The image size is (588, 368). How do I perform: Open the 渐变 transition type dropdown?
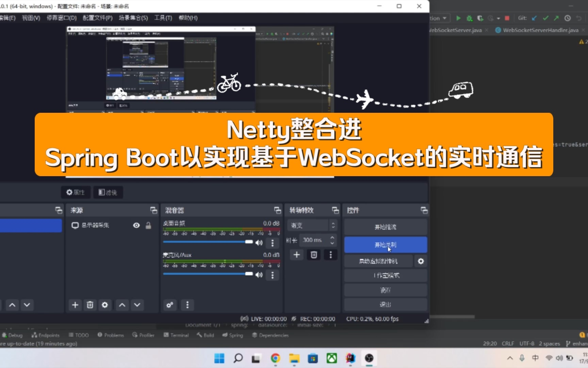312,225
